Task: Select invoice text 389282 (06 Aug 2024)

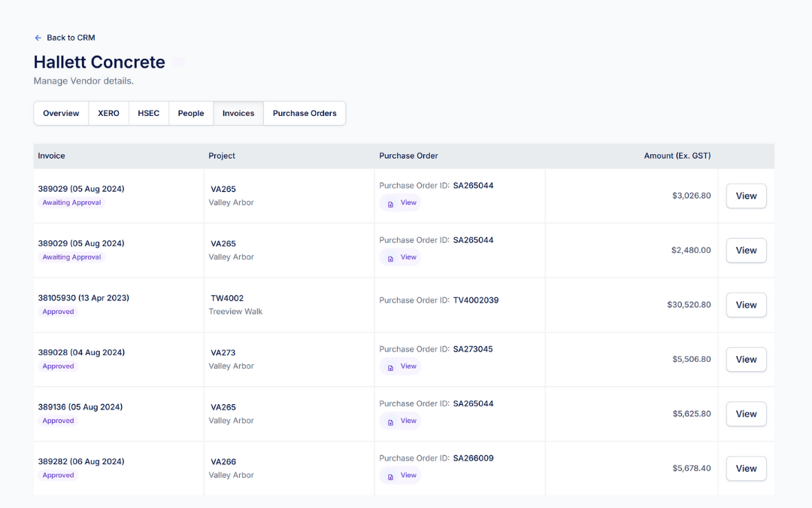Action: click(x=81, y=461)
